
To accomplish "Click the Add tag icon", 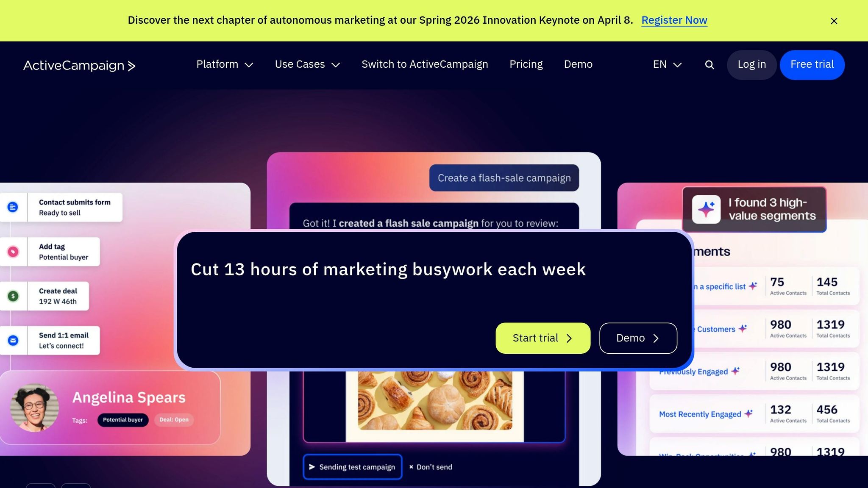I will pyautogui.click(x=13, y=252).
